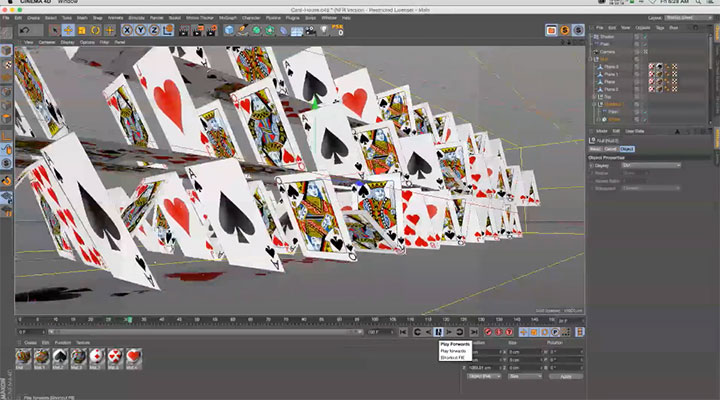Image resolution: width=720 pixels, height=400 pixels.
Task: Click the Apply button in coordinates panel
Action: [565, 376]
